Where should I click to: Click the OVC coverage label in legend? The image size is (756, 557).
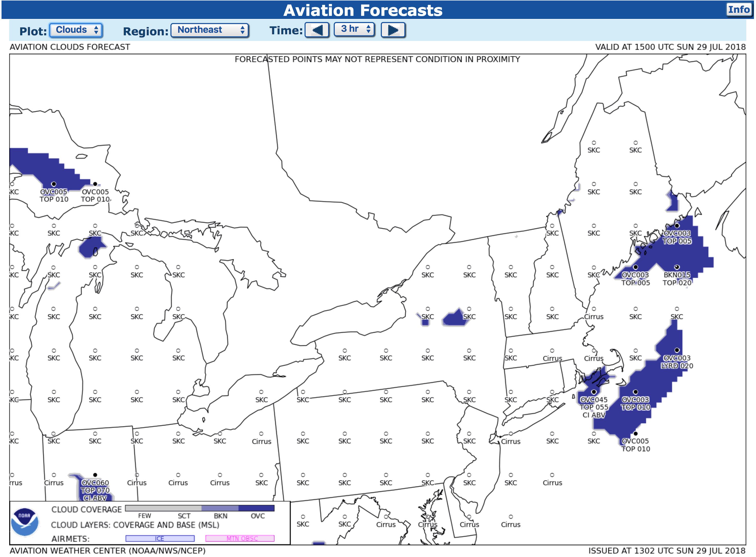(x=257, y=516)
